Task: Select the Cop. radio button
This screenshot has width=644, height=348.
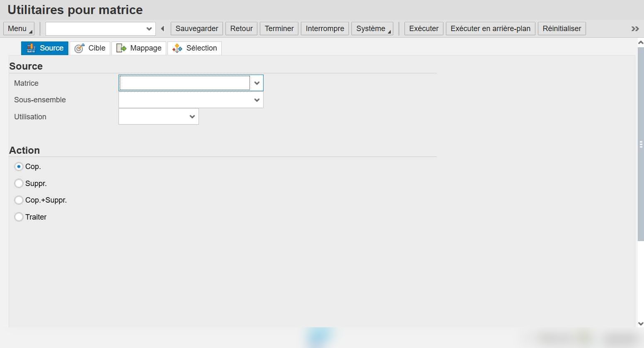Action: click(19, 167)
